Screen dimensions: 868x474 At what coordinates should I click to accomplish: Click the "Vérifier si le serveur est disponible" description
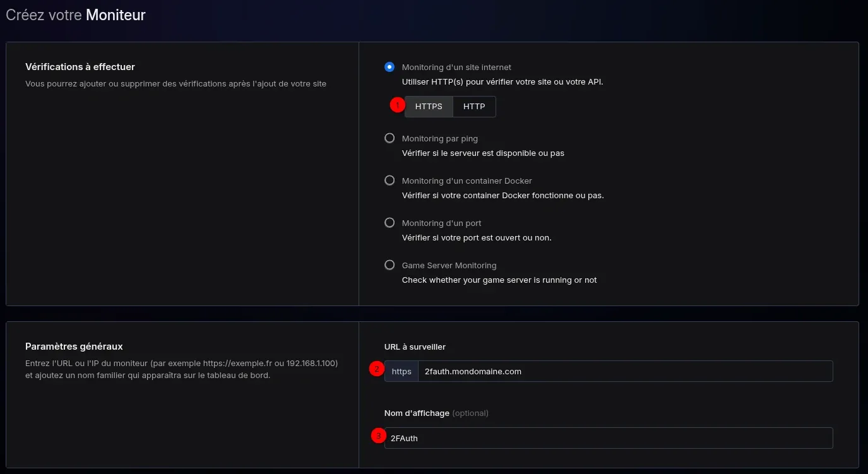coord(483,153)
